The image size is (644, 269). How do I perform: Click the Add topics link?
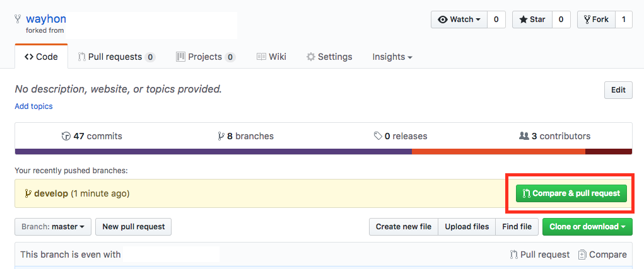click(x=33, y=106)
